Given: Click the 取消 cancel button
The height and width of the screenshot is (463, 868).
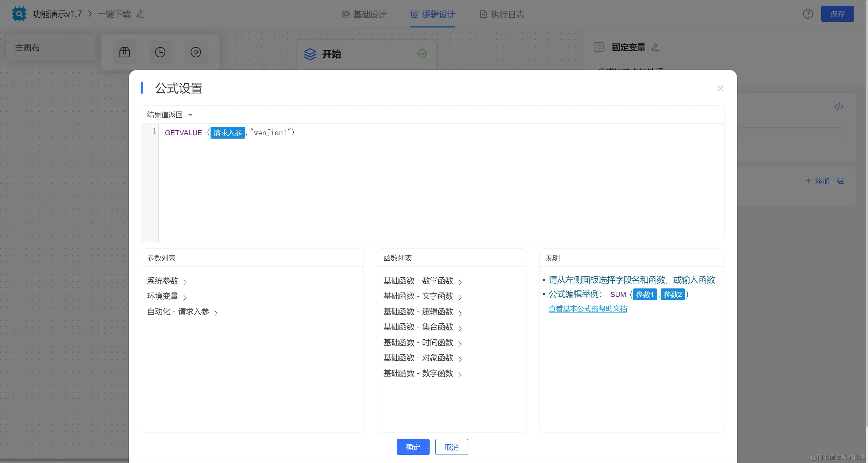Looking at the screenshot, I should click(451, 447).
